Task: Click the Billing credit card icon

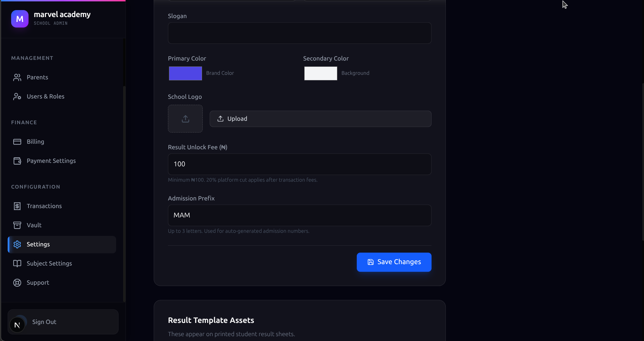Action: 17,142
